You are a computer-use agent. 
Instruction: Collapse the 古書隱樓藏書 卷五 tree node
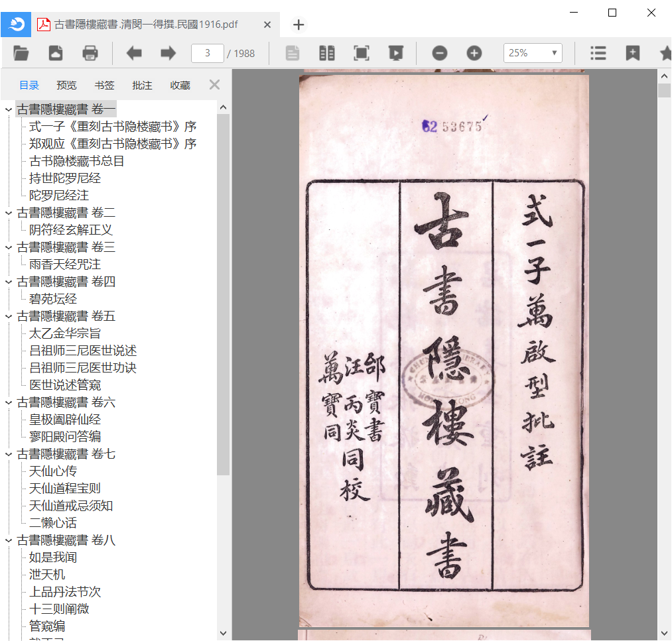9,316
